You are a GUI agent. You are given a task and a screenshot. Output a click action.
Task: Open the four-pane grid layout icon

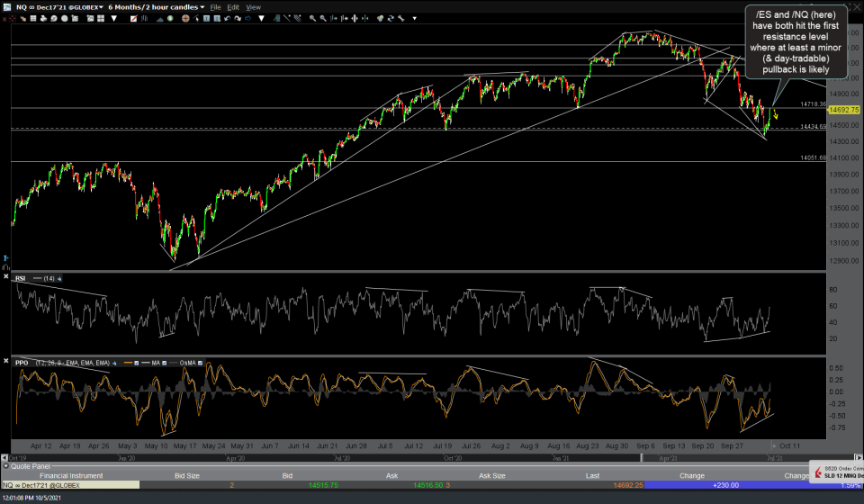[101, 18]
